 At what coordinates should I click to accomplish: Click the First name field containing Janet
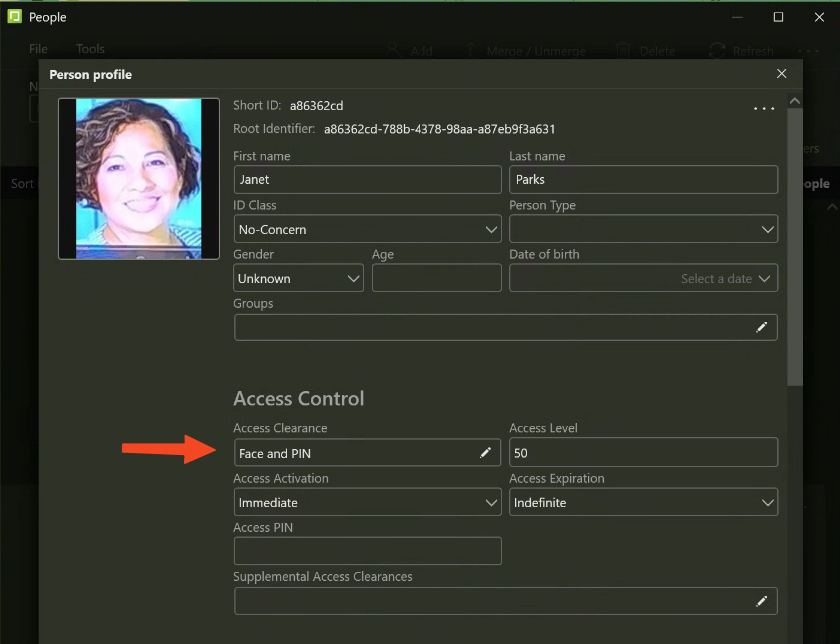[x=367, y=180]
